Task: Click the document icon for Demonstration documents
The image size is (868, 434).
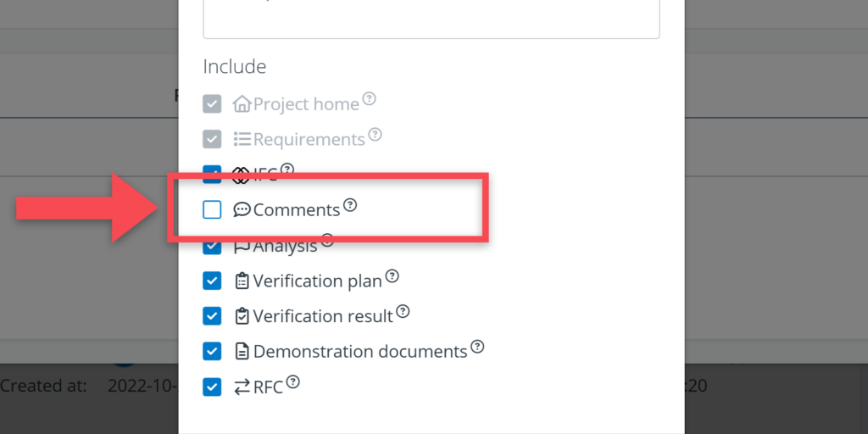Action: coord(242,351)
